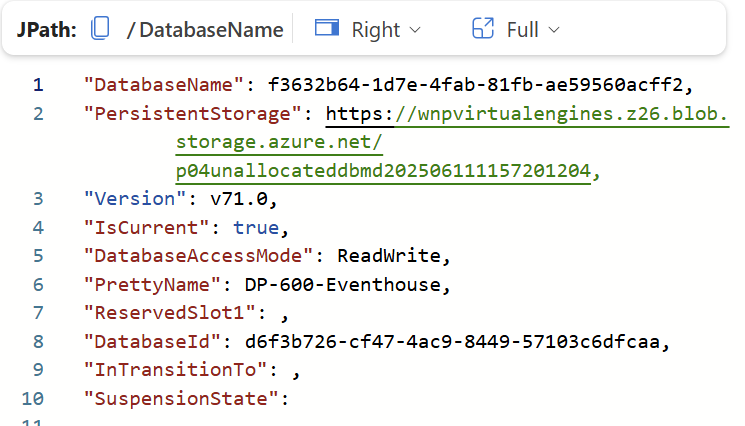Open the Right position dropdown chevron
Image resolution: width=745 pixels, height=426 pixels.
click(415, 30)
